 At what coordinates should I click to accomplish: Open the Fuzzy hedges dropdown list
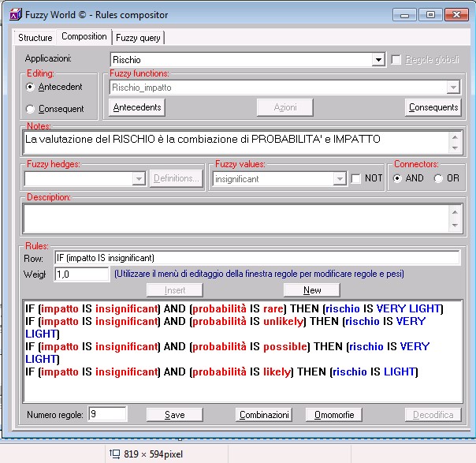click(x=139, y=178)
